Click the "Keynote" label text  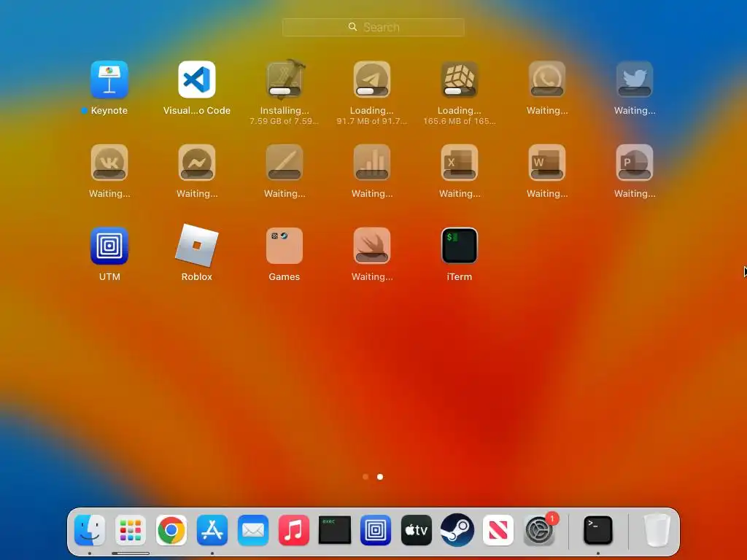coord(109,111)
